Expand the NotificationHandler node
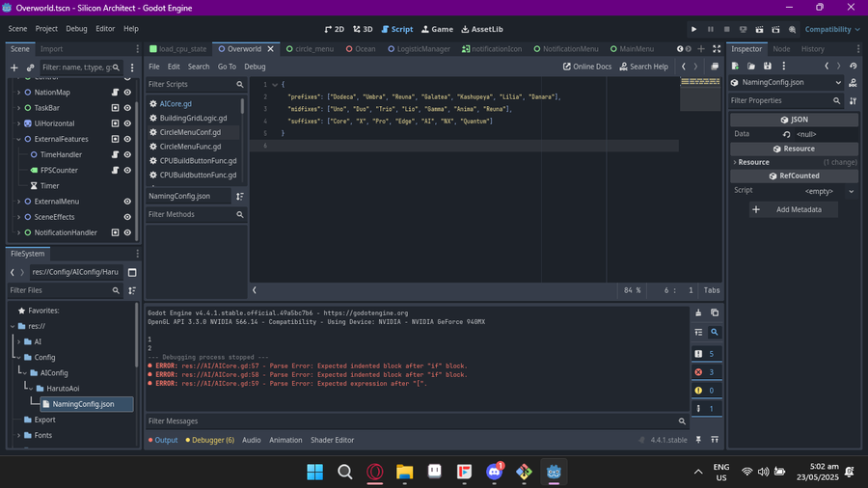Image resolution: width=868 pixels, height=488 pixels. point(19,232)
